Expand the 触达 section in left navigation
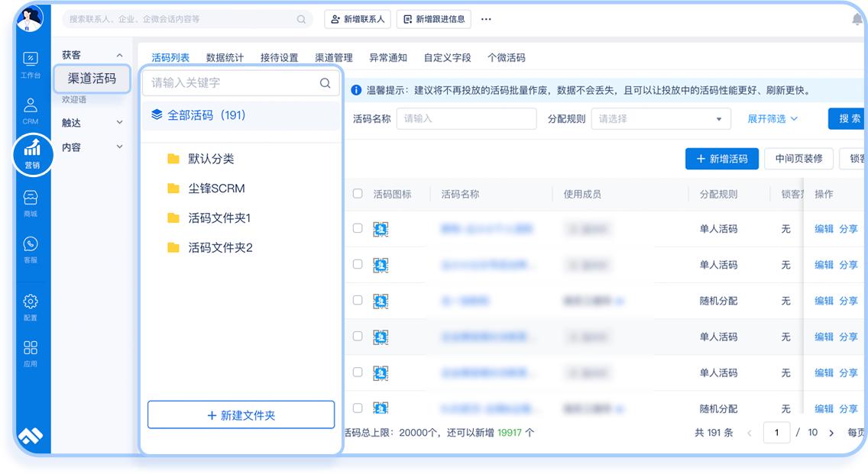The image size is (868, 474). 90,122
